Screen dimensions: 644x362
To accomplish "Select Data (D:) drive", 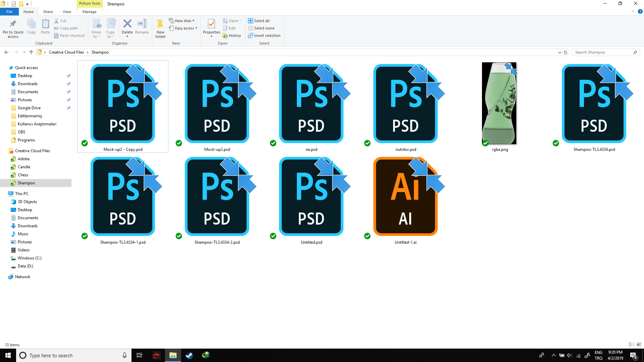I will click(25, 266).
